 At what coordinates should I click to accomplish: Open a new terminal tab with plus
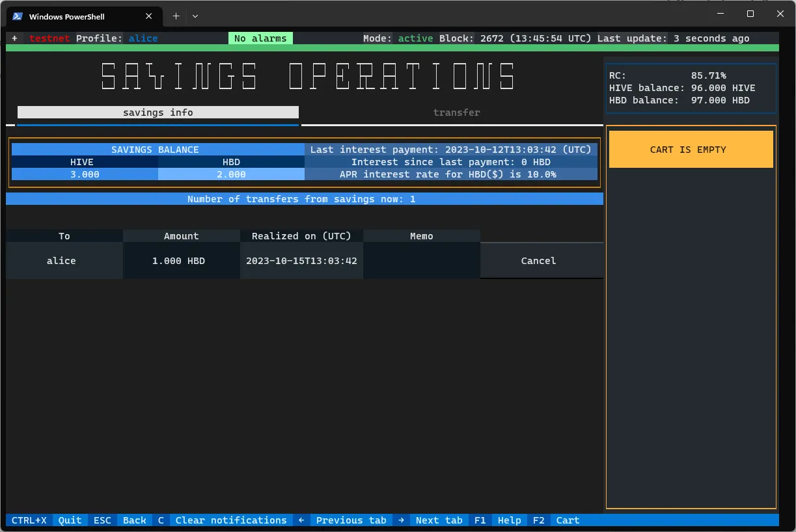176,16
